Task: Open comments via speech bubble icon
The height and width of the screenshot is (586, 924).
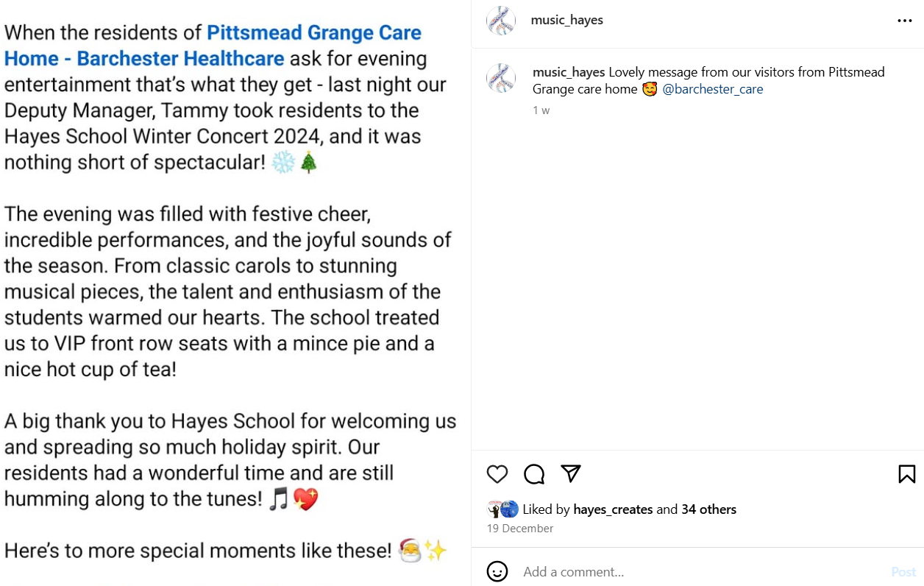Action: (534, 474)
